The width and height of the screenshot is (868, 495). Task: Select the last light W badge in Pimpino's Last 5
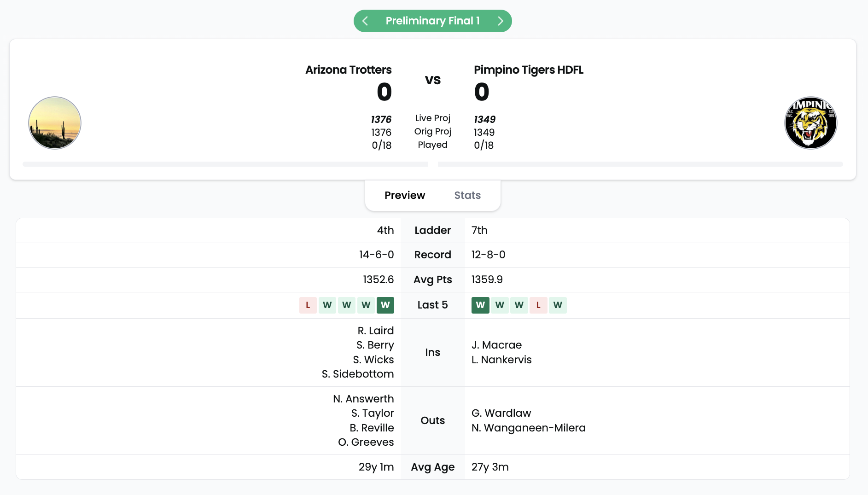tap(558, 305)
